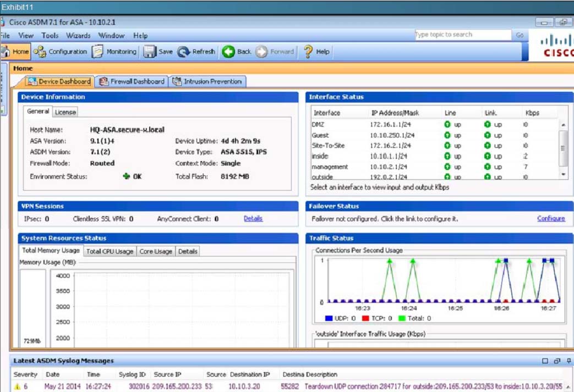Open System Resources Details tab
Image resolution: width=574 pixels, height=392 pixels.
pos(188,251)
